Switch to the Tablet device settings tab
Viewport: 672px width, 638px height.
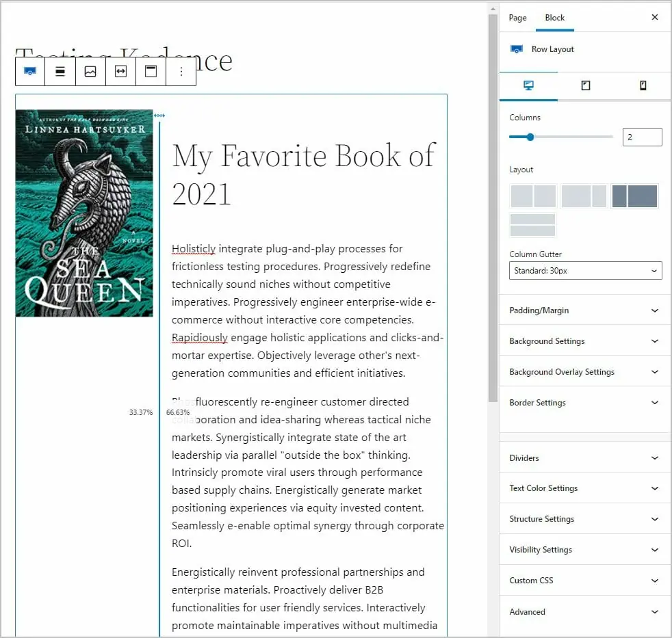(585, 85)
